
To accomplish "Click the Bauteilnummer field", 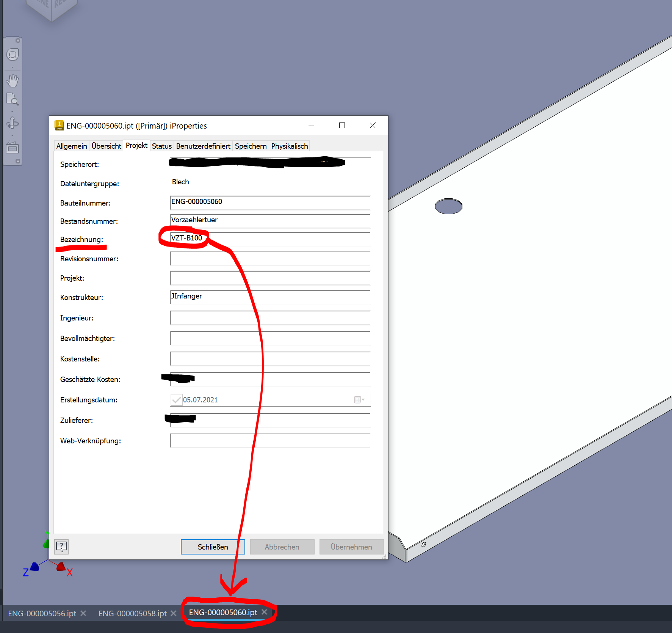I will [x=270, y=203].
